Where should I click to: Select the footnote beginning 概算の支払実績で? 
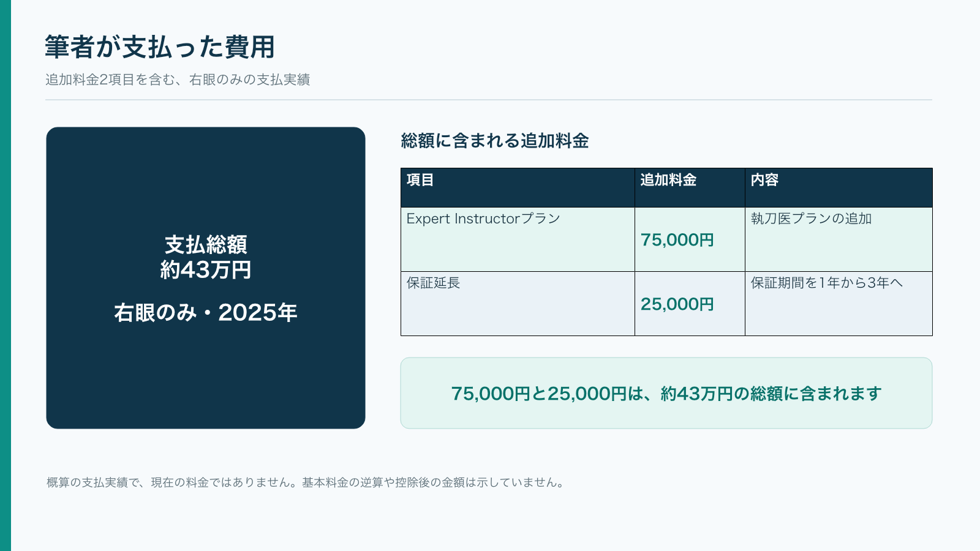tap(306, 482)
